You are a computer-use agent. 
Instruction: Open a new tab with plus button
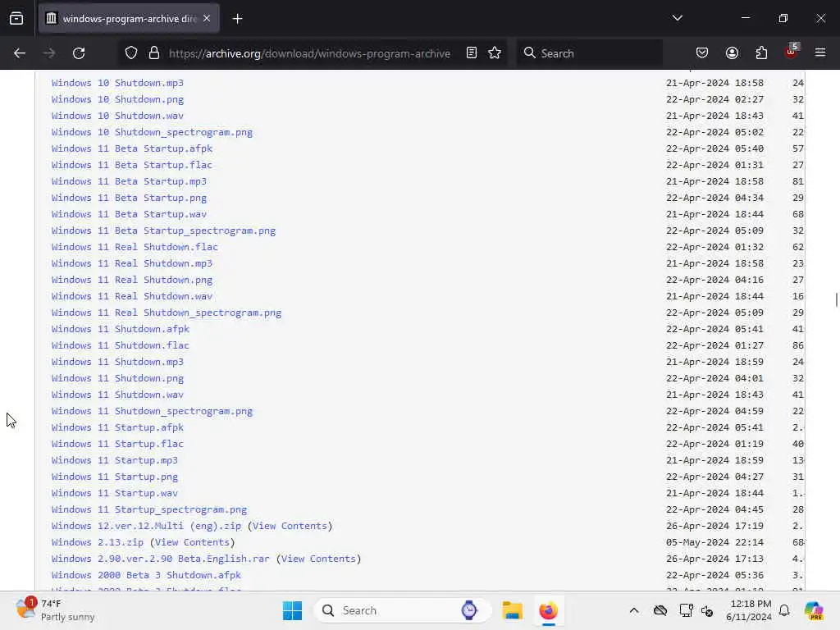pyautogui.click(x=237, y=19)
